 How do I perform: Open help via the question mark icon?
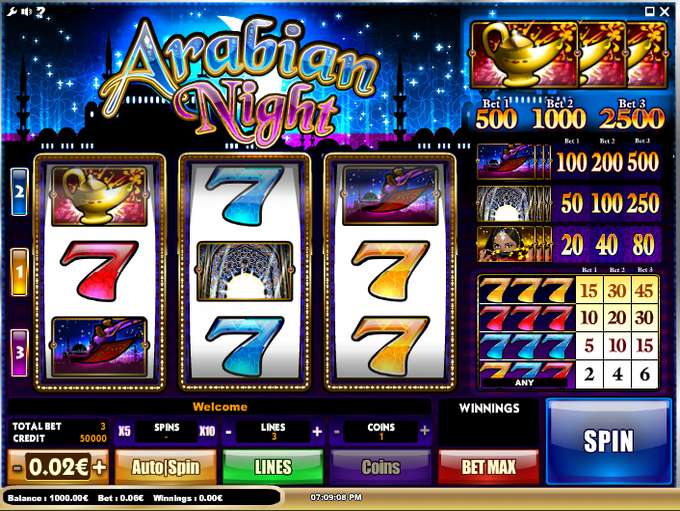[40, 12]
